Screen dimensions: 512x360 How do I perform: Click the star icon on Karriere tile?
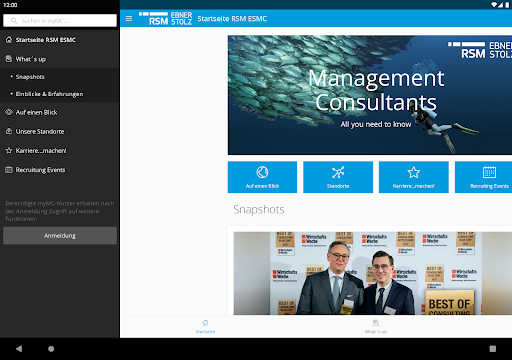point(414,172)
